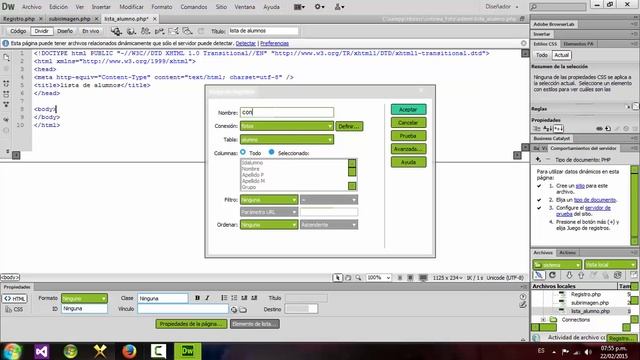Open the Insertar menu
The image size is (640, 360).
point(101,7)
